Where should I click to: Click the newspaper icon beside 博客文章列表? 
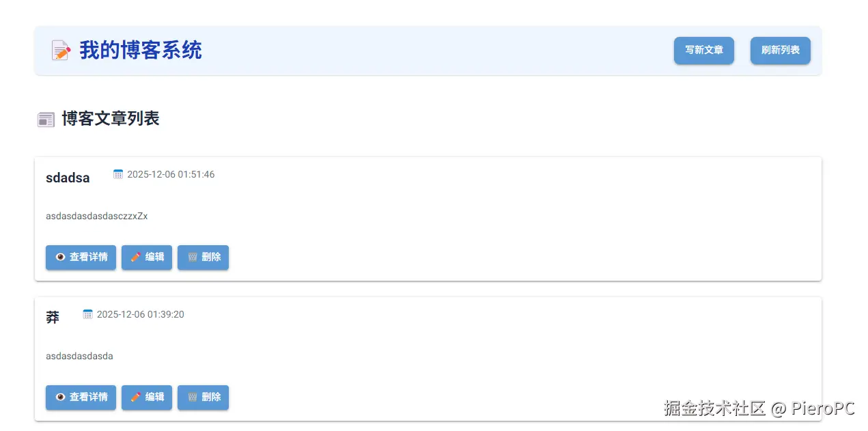pyautogui.click(x=46, y=120)
